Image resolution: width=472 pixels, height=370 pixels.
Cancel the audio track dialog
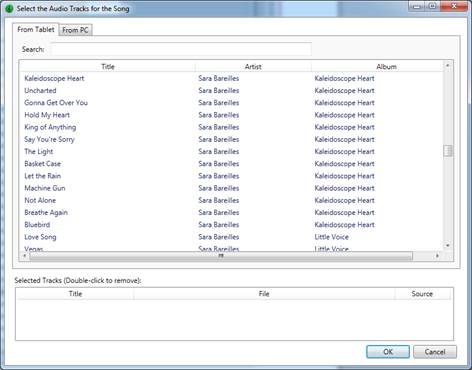click(435, 352)
